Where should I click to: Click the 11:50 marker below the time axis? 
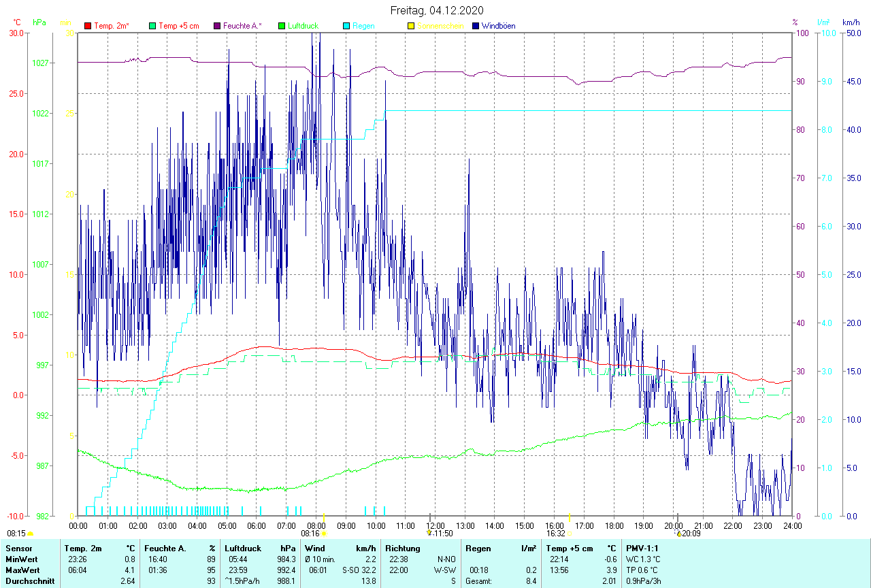440,534
